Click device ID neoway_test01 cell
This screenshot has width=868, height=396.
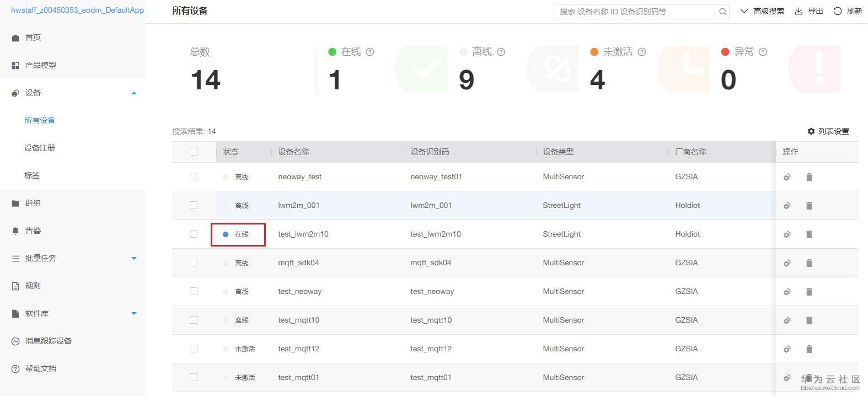(x=436, y=176)
